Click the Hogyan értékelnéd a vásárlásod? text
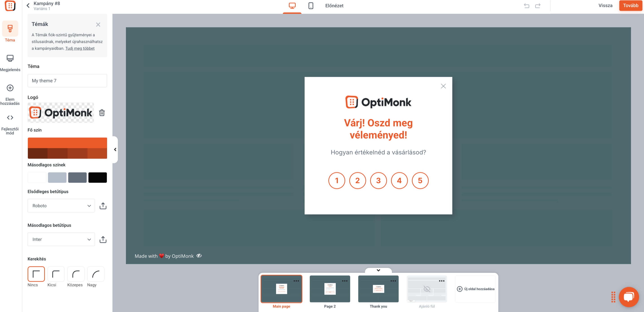The width and height of the screenshot is (644, 312). coord(378,152)
